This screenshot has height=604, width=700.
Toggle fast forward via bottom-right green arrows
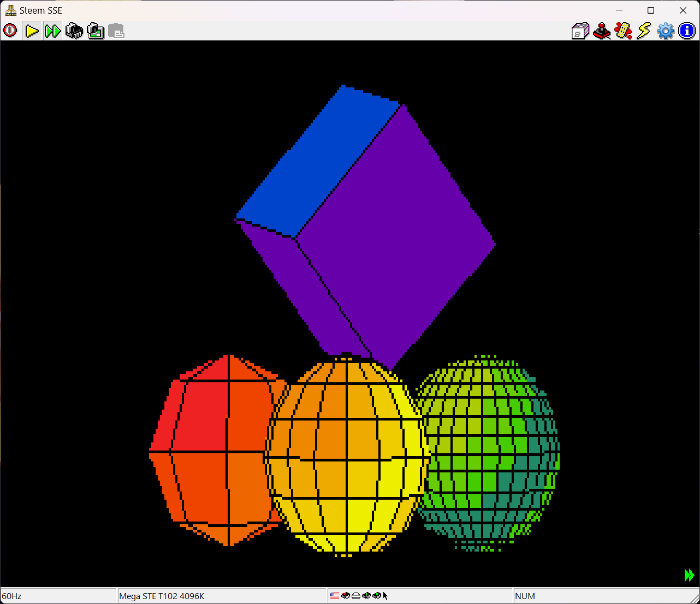click(x=690, y=575)
